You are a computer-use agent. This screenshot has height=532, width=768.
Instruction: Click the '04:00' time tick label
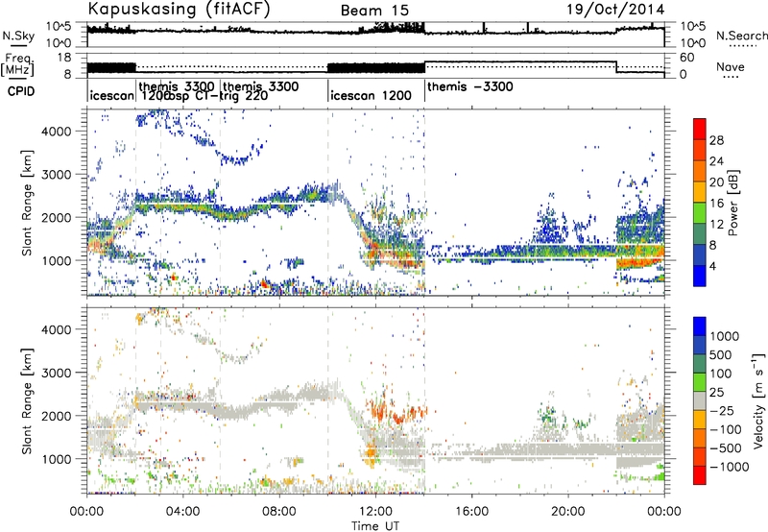pyautogui.click(x=183, y=512)
